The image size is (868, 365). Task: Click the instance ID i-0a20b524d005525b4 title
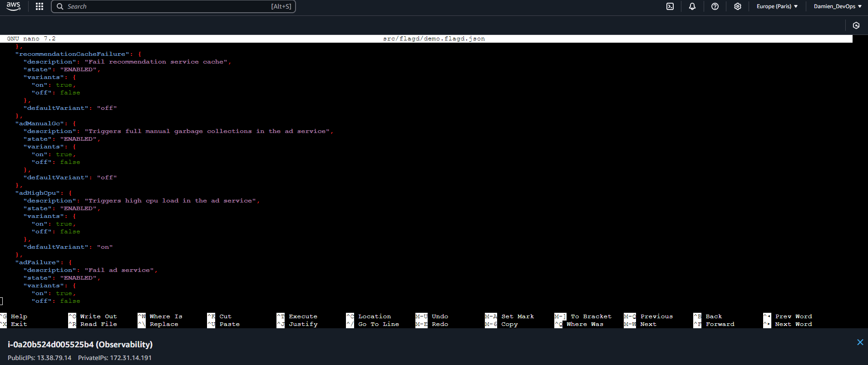click(x=80, y=345)
